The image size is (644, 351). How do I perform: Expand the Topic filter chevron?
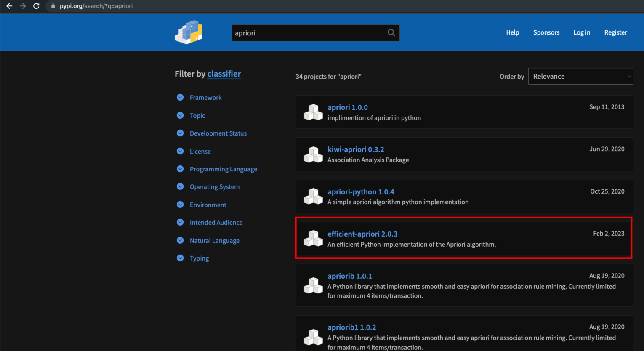[x=180, y=115]
